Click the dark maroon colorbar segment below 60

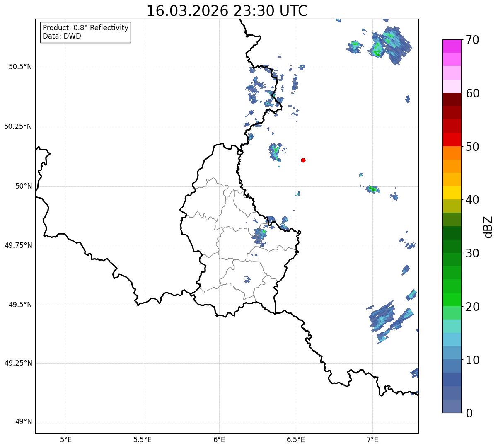[x=452, y=99]
